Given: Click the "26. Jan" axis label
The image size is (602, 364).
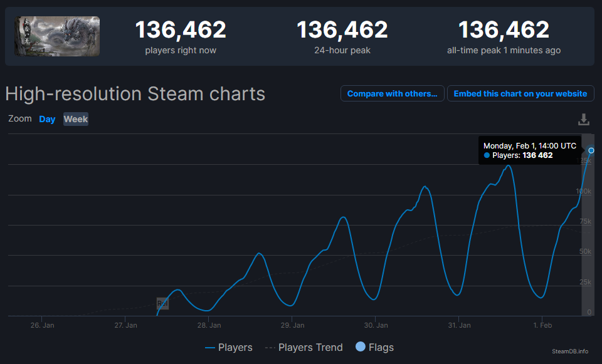Looking at the screenshot, I should [x=42, y=325].
